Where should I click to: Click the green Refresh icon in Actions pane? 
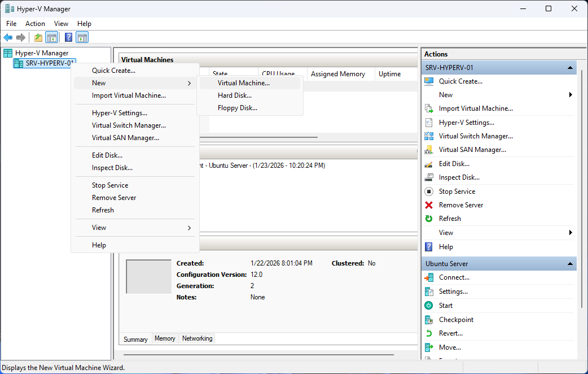click(x=429, y=218)
